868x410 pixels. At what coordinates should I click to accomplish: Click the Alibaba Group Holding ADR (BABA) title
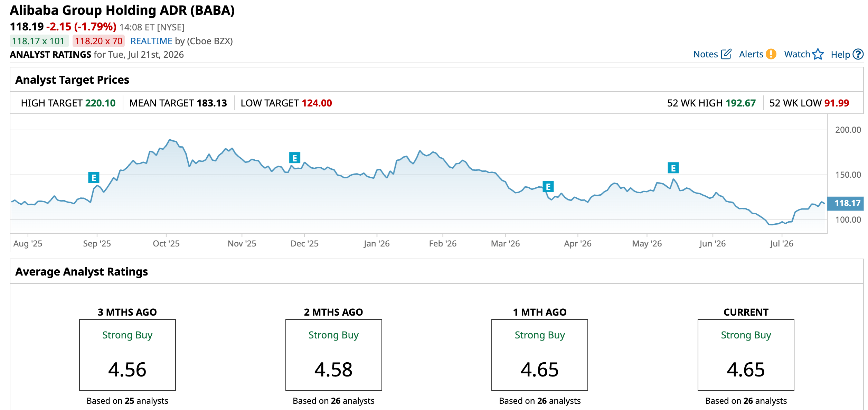tap(122, 10)
